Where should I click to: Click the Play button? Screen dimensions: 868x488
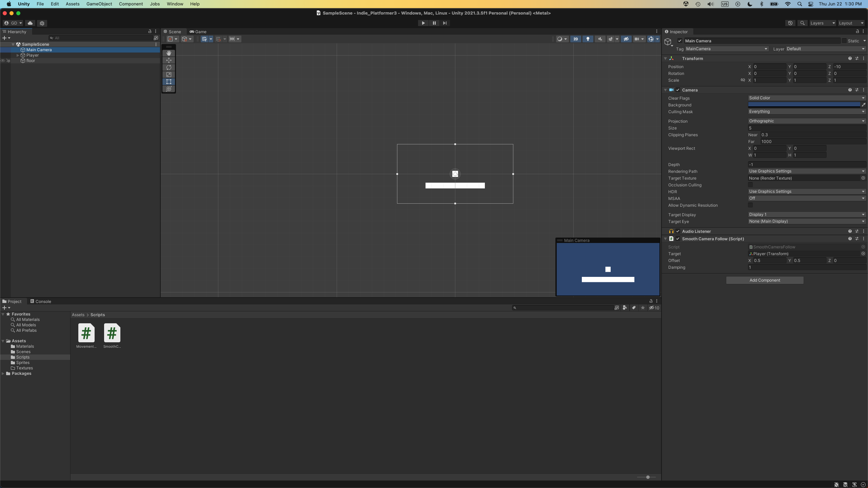click(423, 23)
